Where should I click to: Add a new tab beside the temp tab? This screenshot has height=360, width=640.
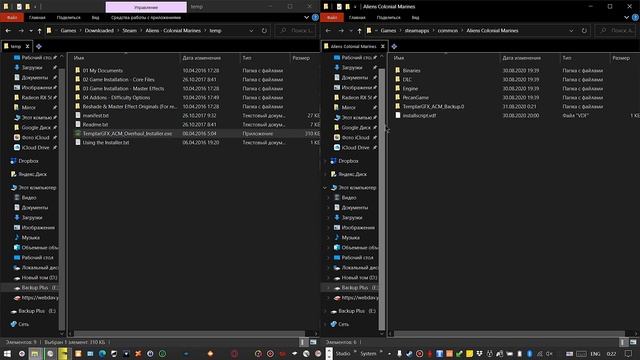(39, 47)
